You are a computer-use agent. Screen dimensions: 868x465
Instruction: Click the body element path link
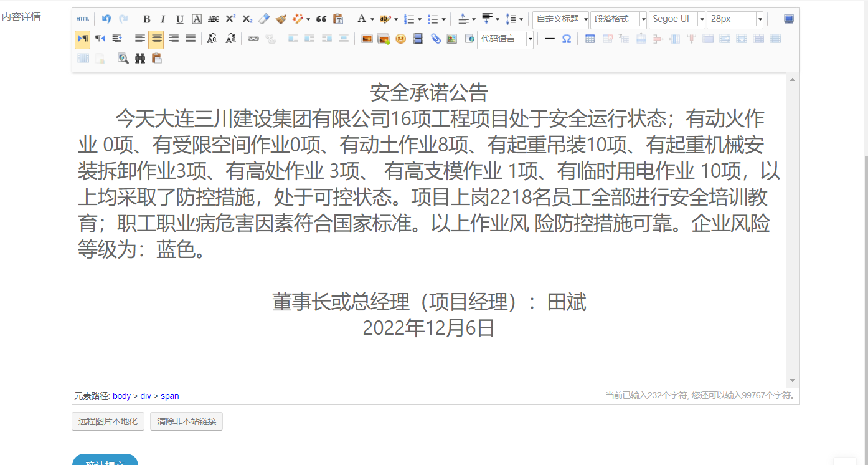(122, 396)
